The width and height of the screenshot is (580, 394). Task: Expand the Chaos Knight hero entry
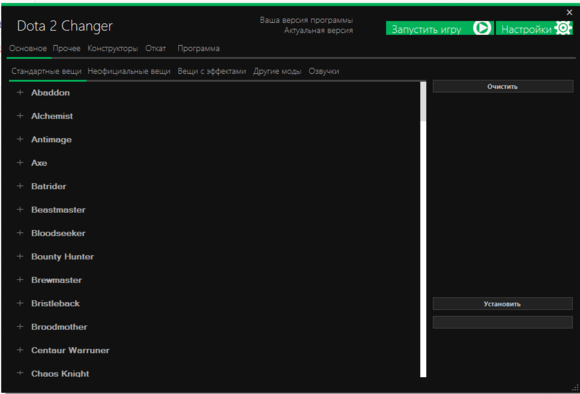[x=20, y=373]
